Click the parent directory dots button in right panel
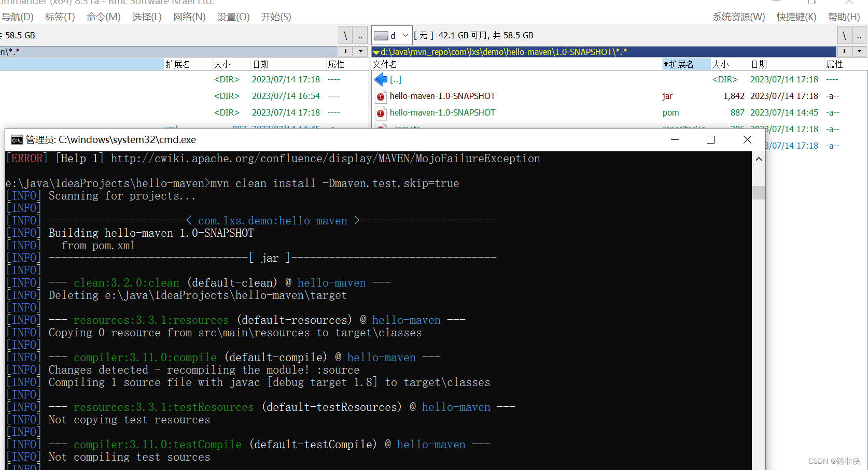 point(859,35)
